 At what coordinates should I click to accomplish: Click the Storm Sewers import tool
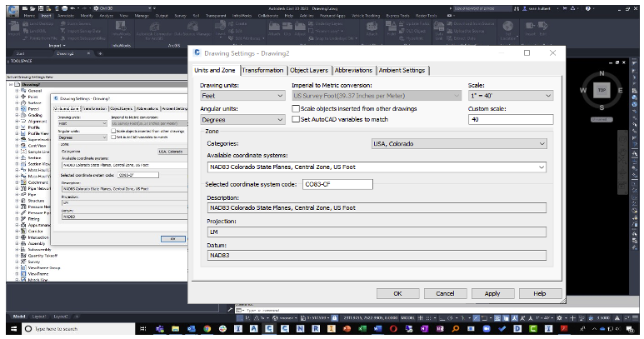[x=76, y=23]
